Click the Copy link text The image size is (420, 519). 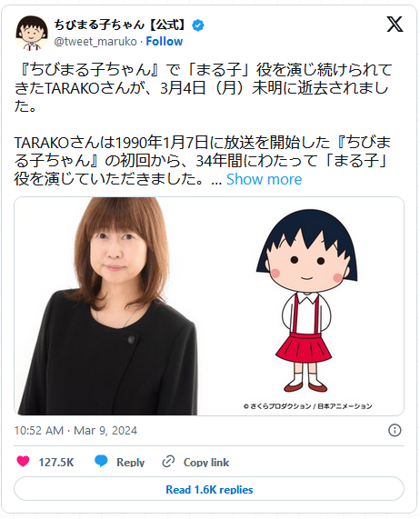coord(206,462)
